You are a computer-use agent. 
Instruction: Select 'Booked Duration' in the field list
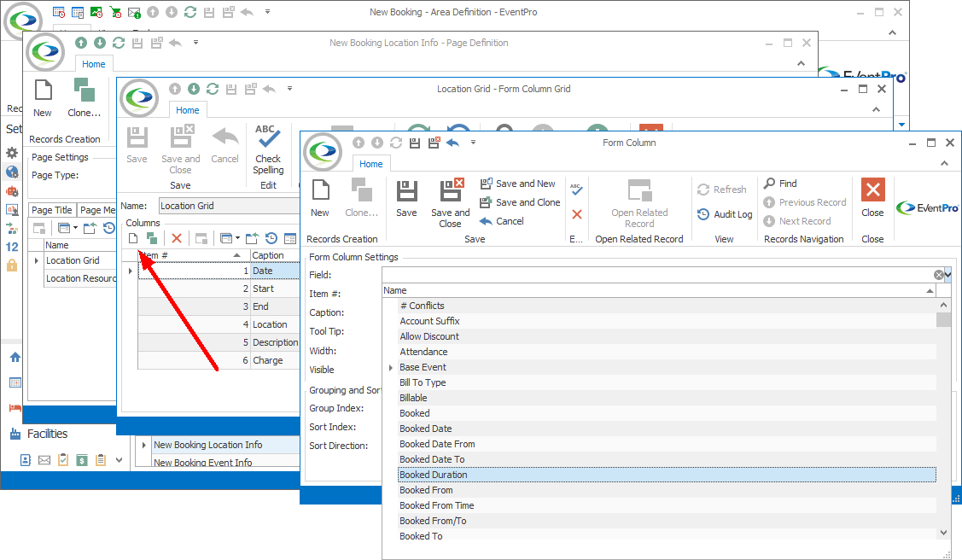[x=667, y=474]
